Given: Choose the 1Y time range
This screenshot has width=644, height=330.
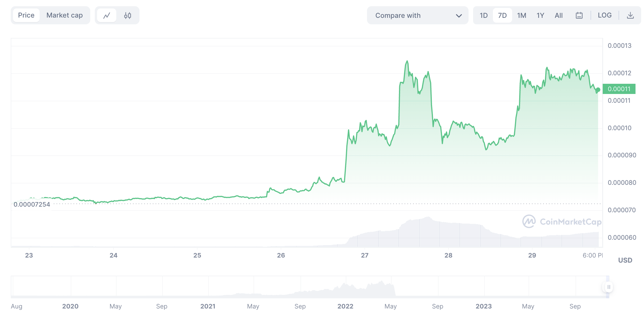Looking at the screenshot, I should pyautogui.click(x=540, y=16).
